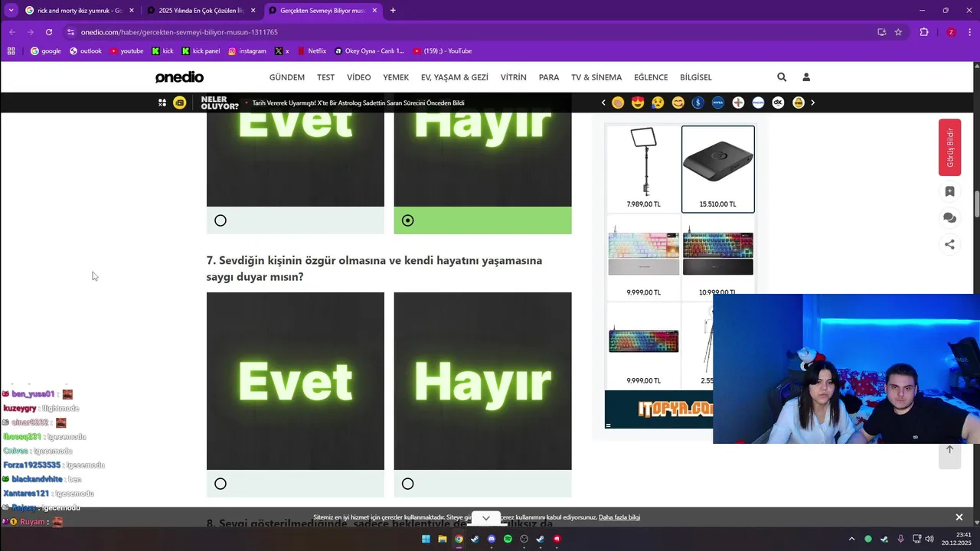Open File Explorer from the taskbar
The image size is (980, 551).
[x=443, y=539]
